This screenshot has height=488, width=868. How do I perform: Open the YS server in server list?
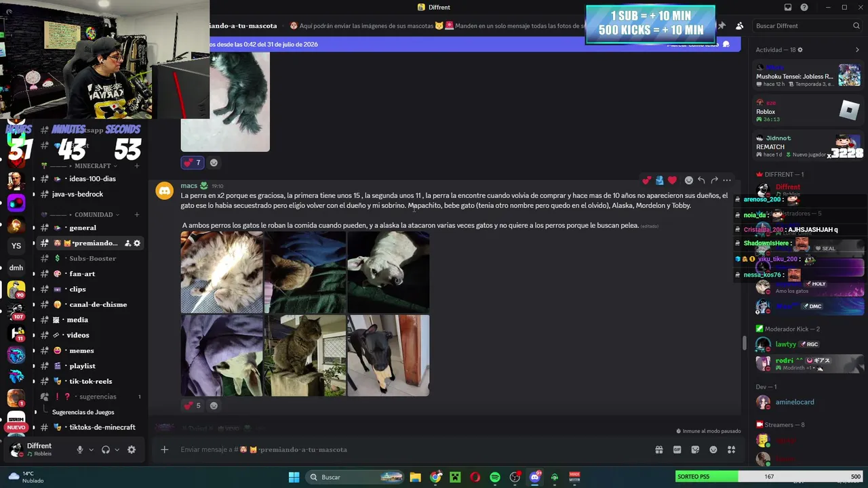16,245
